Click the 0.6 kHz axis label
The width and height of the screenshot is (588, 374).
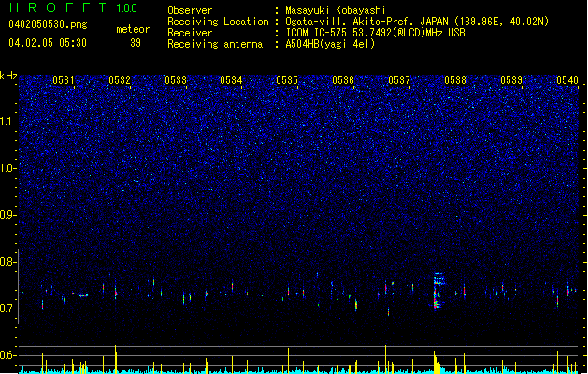(8, 355)
